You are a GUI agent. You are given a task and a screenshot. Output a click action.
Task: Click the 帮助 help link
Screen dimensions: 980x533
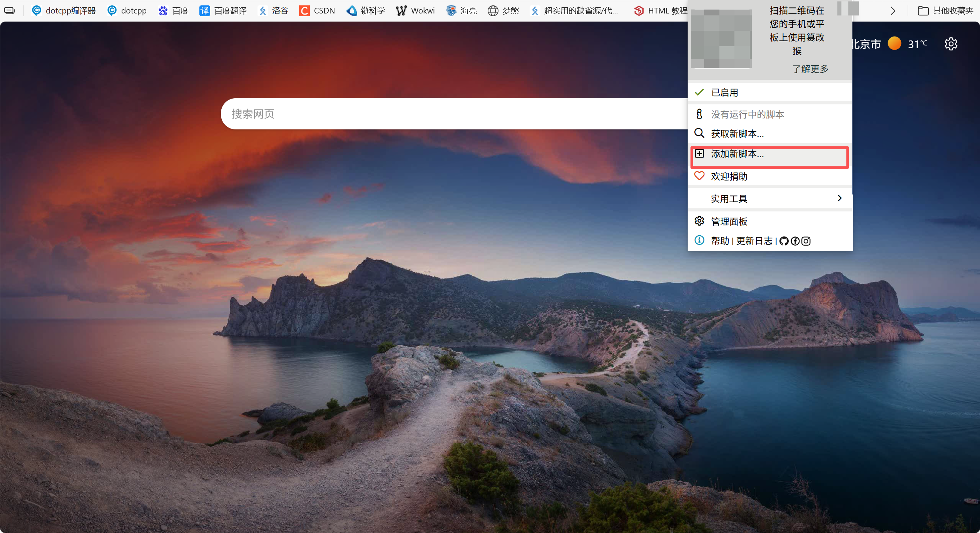point(720,241)
